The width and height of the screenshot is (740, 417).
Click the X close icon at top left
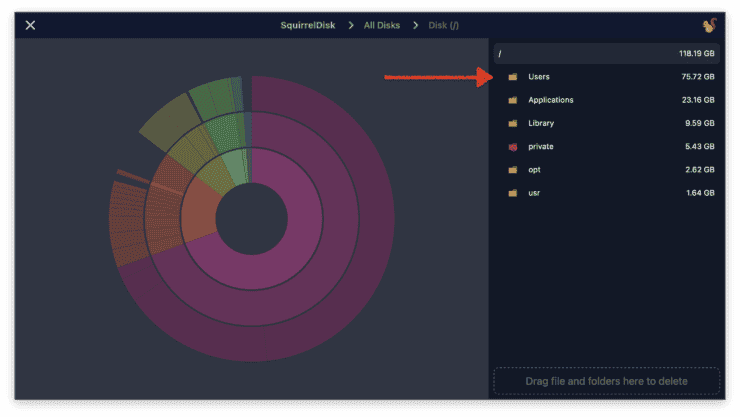pyautogui.click(x=30, y=25)
